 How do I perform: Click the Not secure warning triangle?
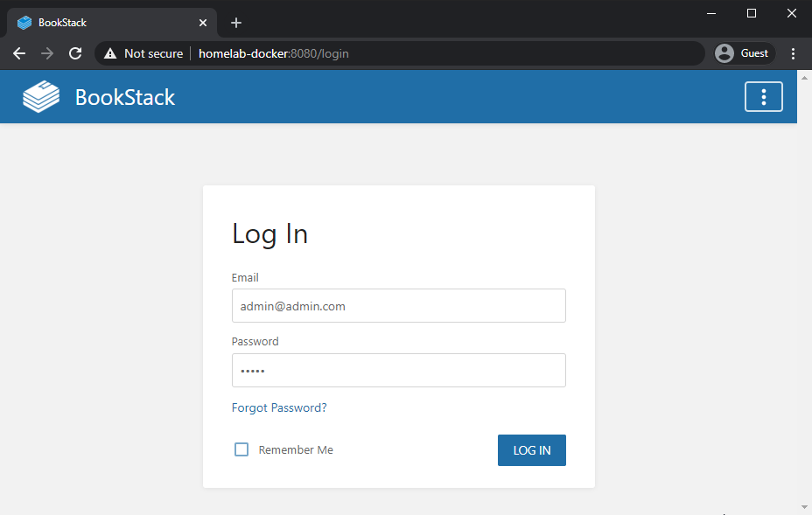(110, 53)
